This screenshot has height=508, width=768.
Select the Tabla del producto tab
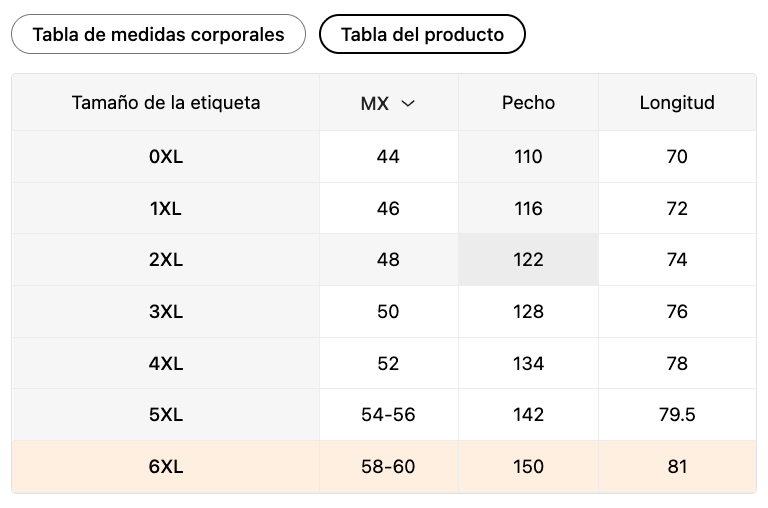click(422, 34)
